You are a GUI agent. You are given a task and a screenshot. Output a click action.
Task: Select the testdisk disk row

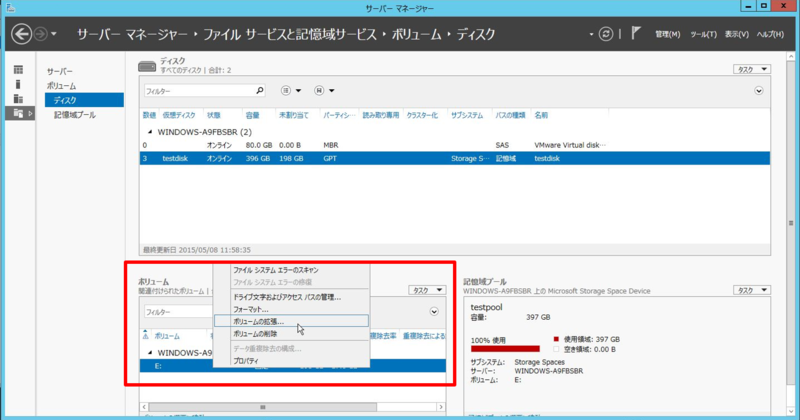click(x=455, y=158)
